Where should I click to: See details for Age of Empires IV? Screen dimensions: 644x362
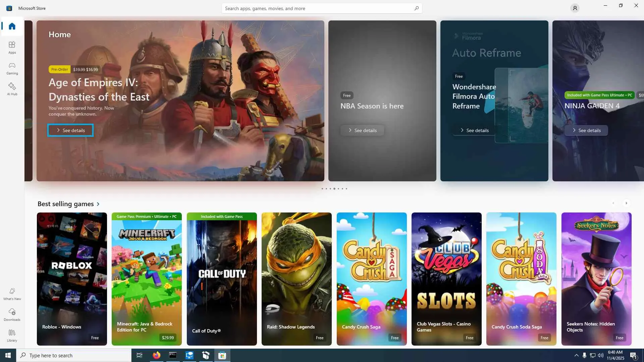(70, 130)
